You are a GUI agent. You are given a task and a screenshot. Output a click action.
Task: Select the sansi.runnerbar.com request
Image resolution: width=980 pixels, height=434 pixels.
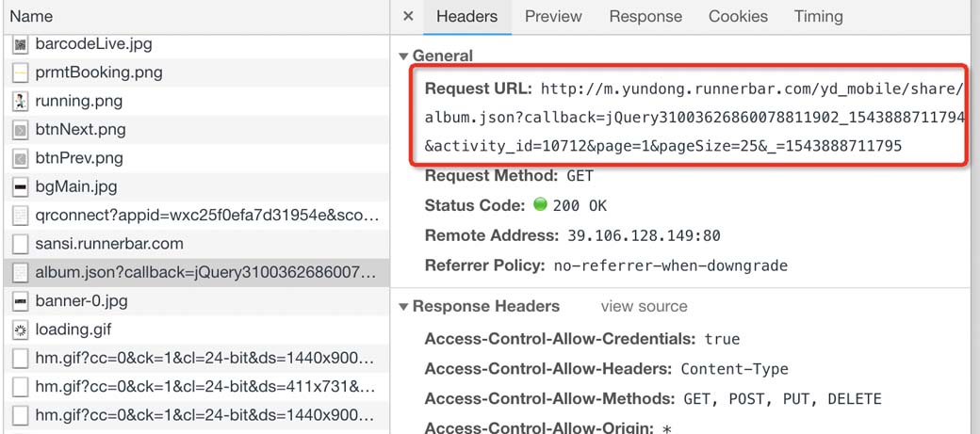(196, 244)
